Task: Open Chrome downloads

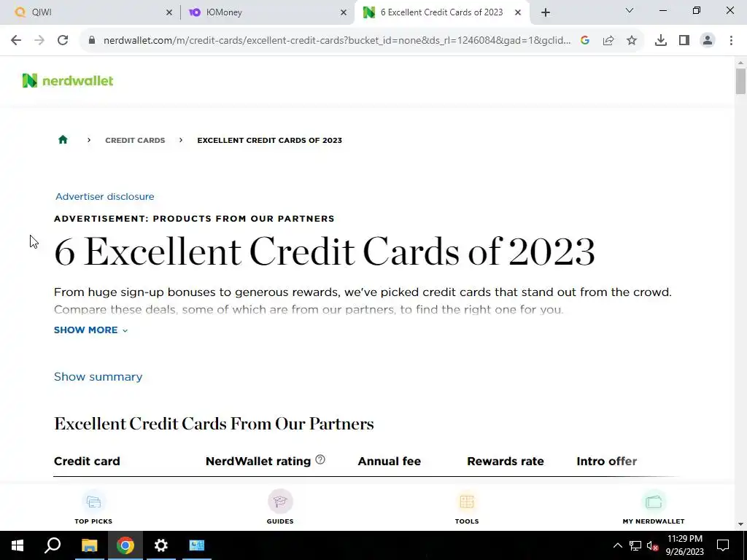Action: [661, 41]
